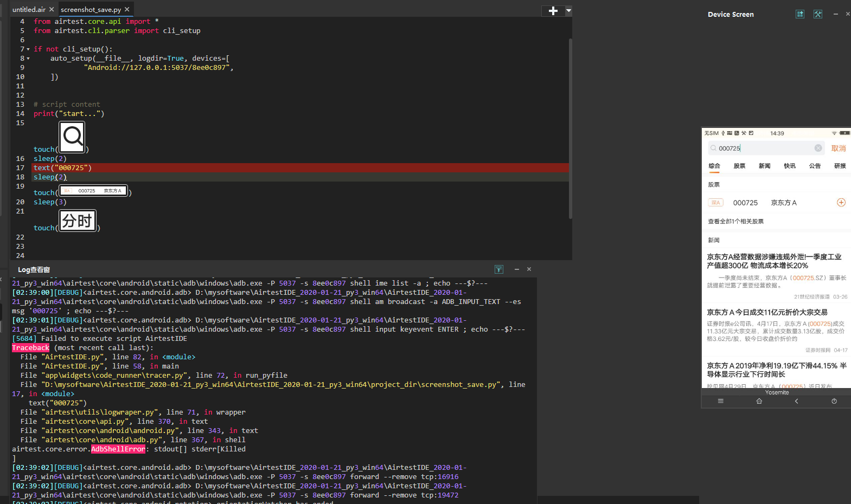
Task: Open the Log viewer filter icon
Action: click(x=499, y=269)
